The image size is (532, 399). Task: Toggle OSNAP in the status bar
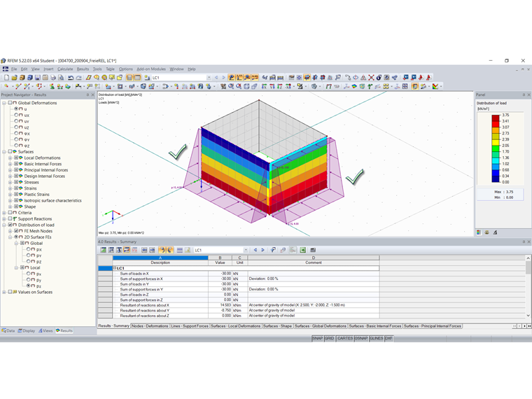point(360,338)
